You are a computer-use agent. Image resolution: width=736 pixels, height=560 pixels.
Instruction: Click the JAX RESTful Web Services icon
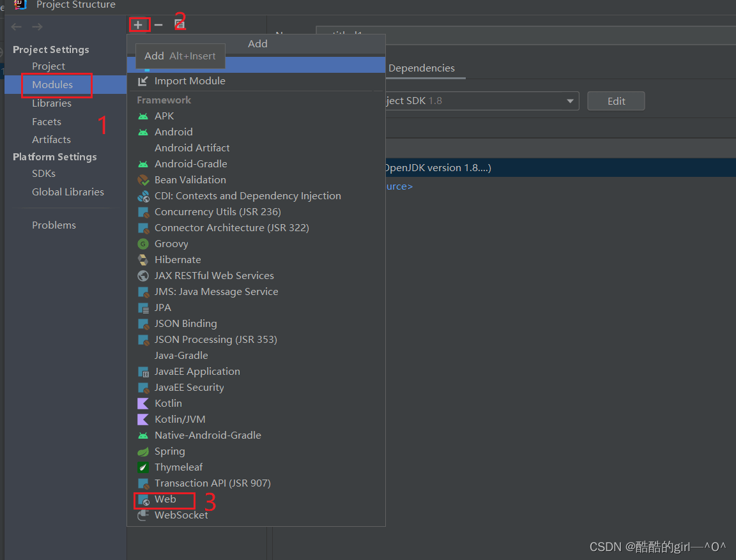click(142, 276)
